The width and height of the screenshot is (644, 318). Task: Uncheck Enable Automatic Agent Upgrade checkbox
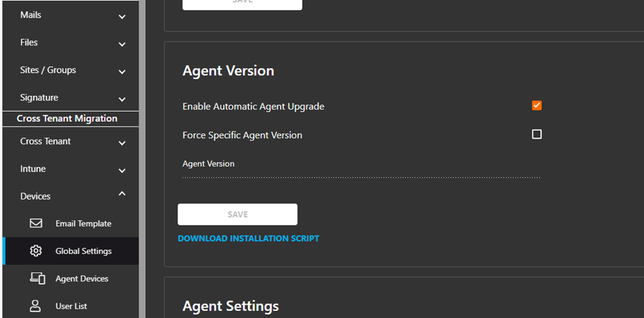536,106
